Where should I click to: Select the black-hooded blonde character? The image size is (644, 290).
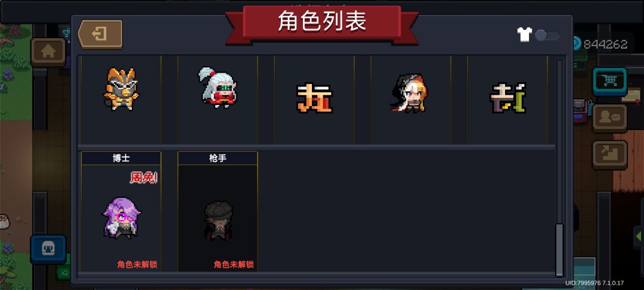point(408,94)
